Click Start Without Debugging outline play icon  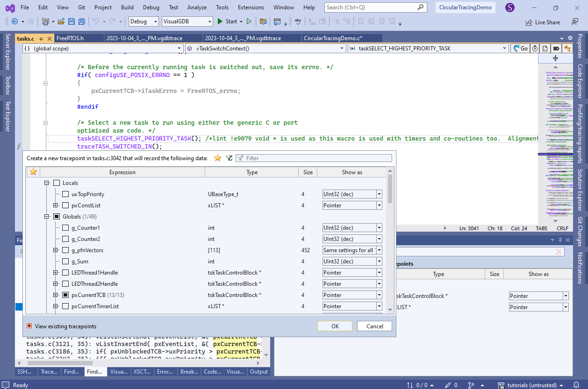click(249, 21)
